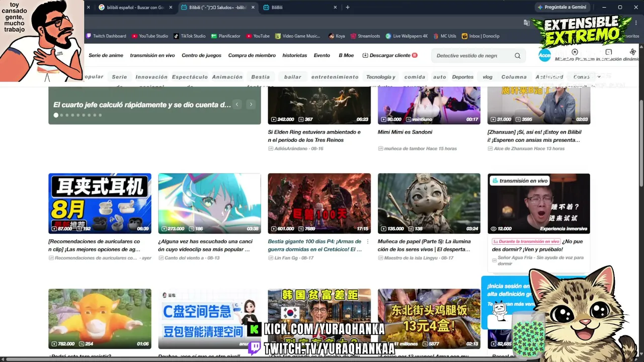The width and height of the screenshot is (644, 362).
Task: Open the auriculares recommendations video thumbnail
Action: pyautogui.click(x=100, y=204)
